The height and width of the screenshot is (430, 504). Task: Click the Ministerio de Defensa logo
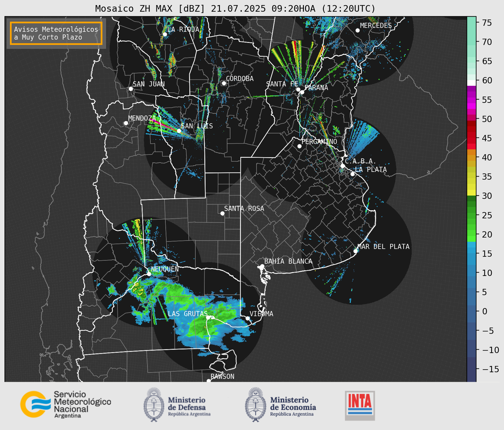[177, 405]
